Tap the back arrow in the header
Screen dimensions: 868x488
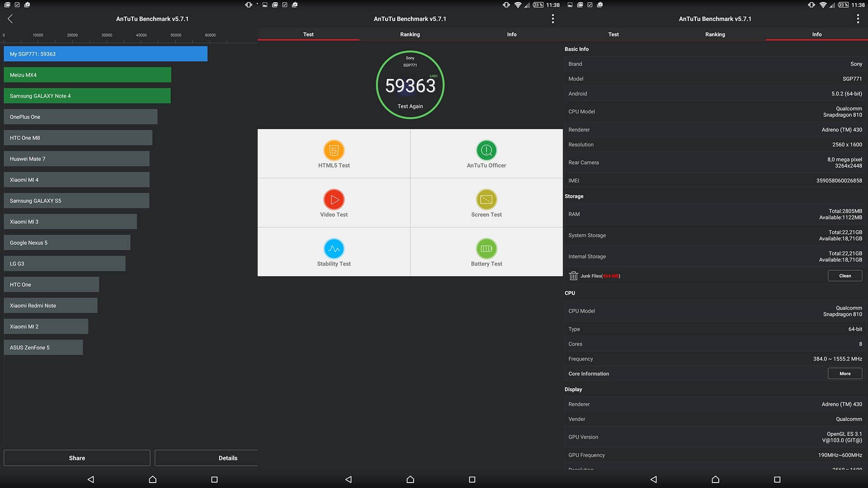[9, 19]
